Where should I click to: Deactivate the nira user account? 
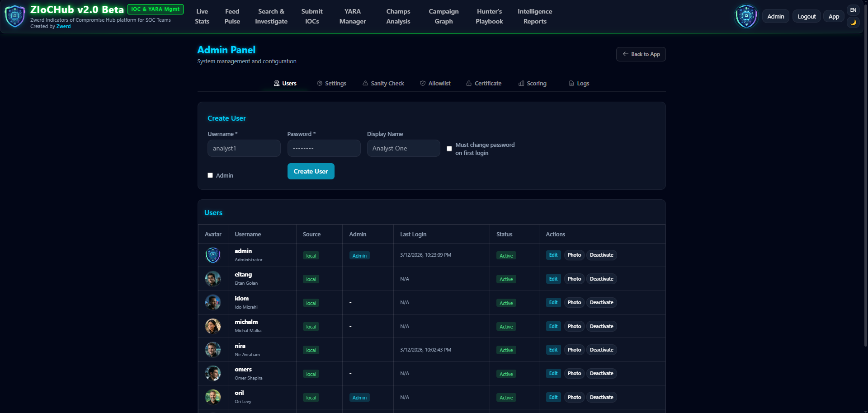(601, 350)
